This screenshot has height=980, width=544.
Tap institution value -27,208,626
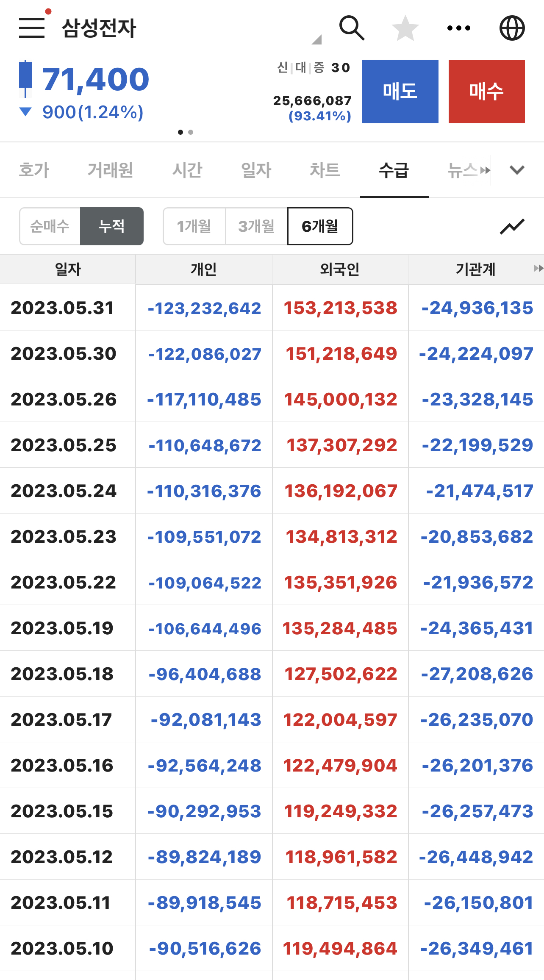(x=477, y=674)
